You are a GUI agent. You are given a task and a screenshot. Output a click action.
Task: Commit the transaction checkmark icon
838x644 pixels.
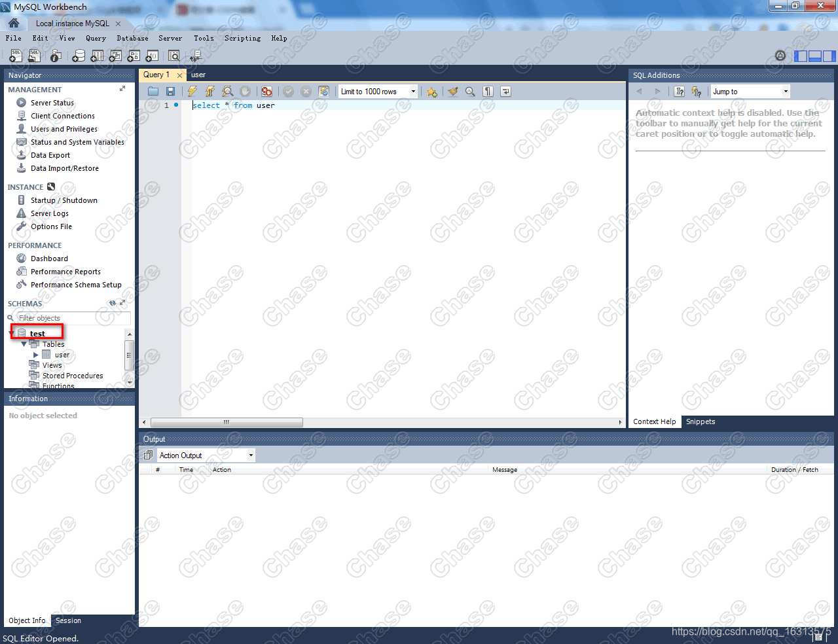(x=288, y=92)
